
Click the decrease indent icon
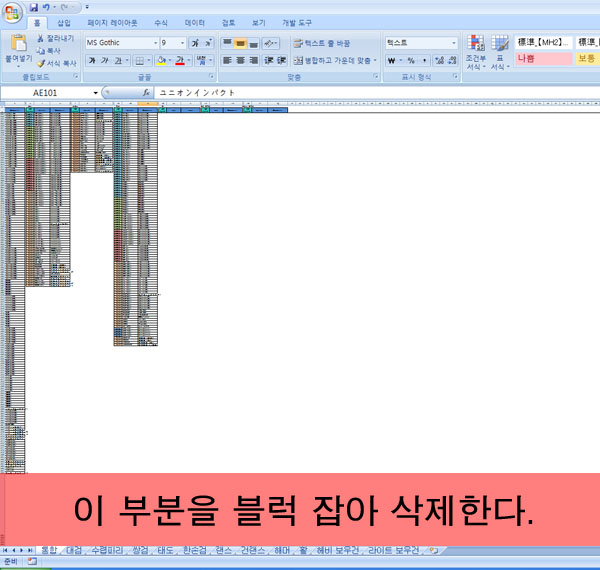tap(269, 60)
